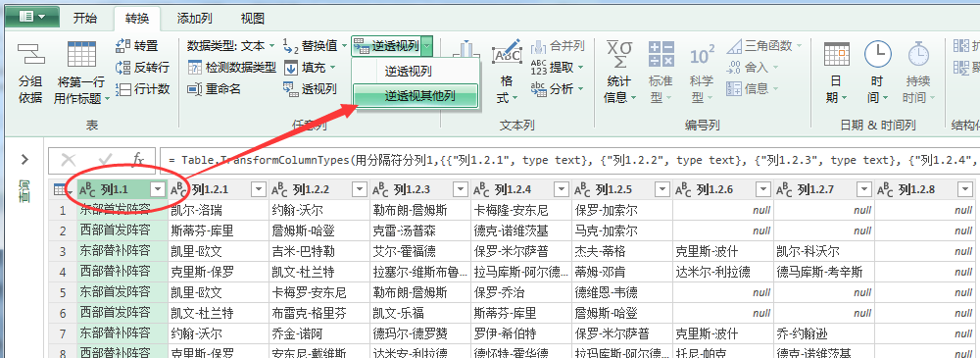Open the 科学型 button
The height and width of the screenshot is (358, 980).
pos(702,73)
